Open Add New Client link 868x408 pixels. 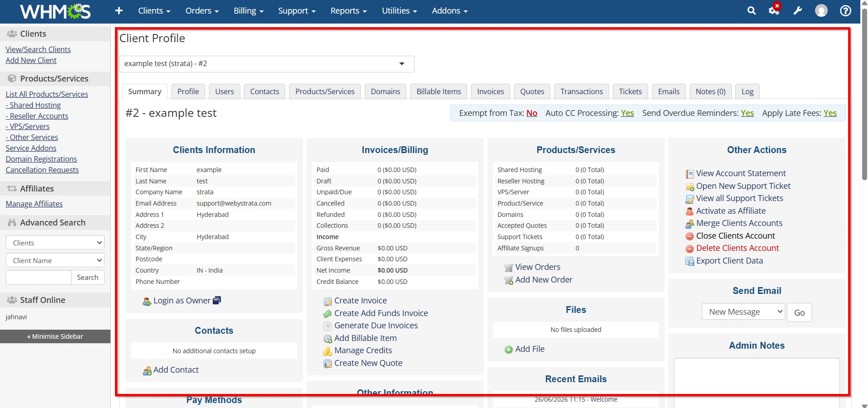pos(31,60)
